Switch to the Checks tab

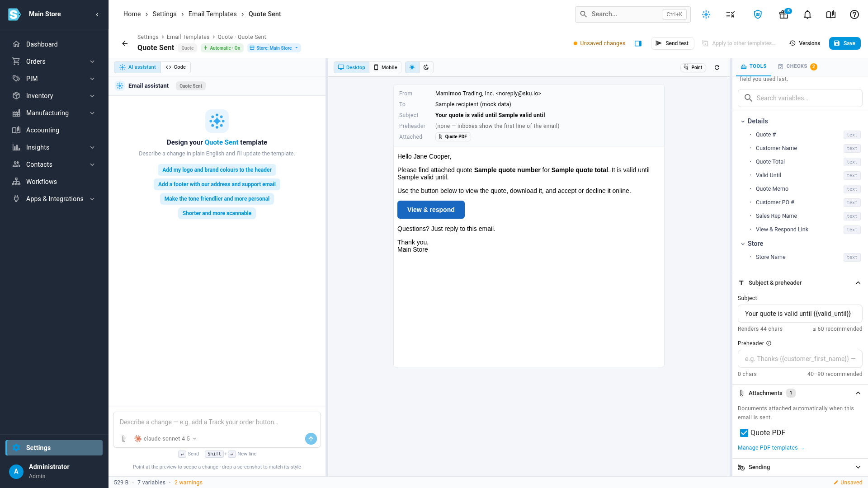(x=797, y=66)
